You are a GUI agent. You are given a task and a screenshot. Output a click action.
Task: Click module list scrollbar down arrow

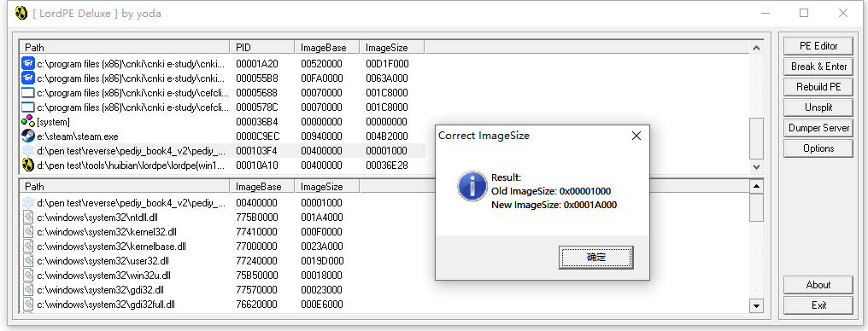(756, 305)
